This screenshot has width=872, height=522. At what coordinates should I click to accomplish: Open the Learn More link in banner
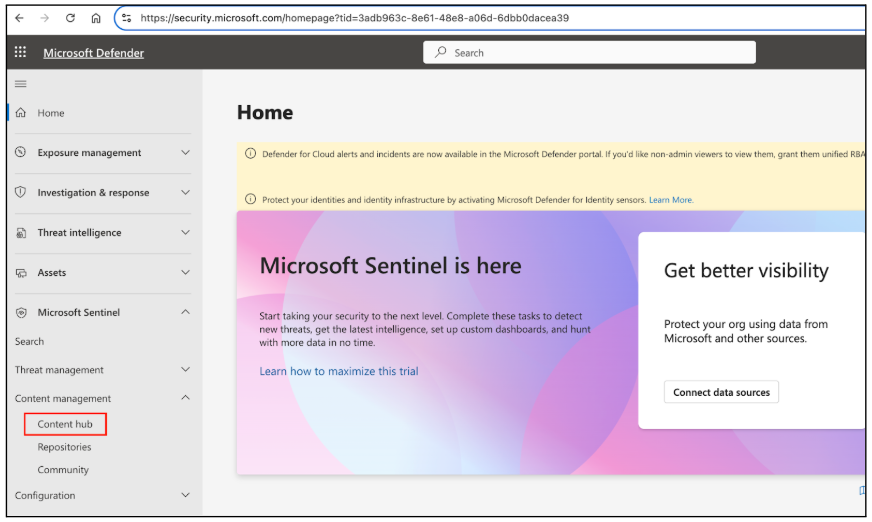click(671, 200)
